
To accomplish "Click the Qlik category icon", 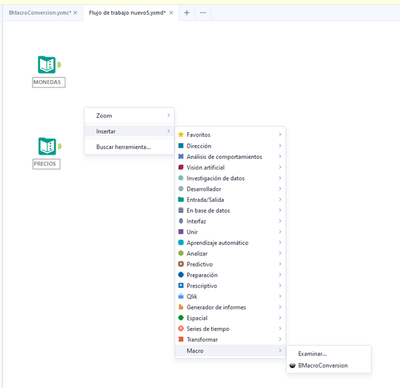I will click(181, 296).
